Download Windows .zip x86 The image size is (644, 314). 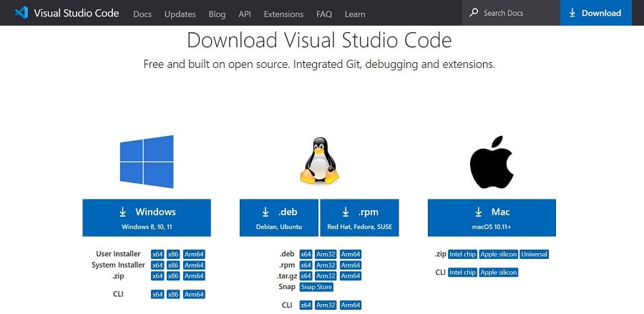[x=173, y=276]
